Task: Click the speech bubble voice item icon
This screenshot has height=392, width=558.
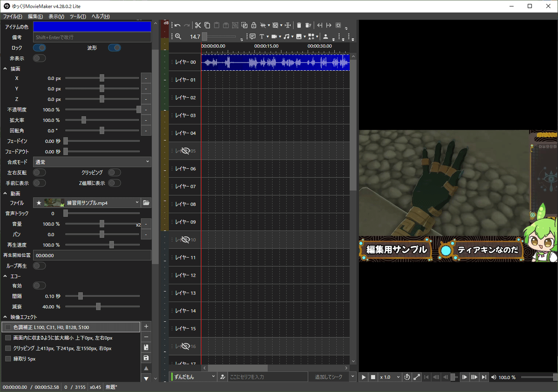Action: coord(252,36)
